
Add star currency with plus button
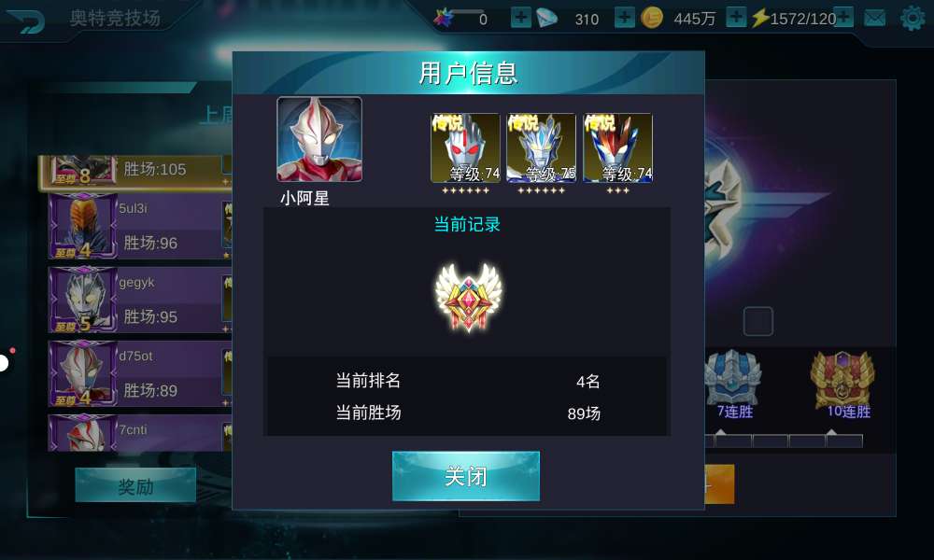[x=520, y=17]
